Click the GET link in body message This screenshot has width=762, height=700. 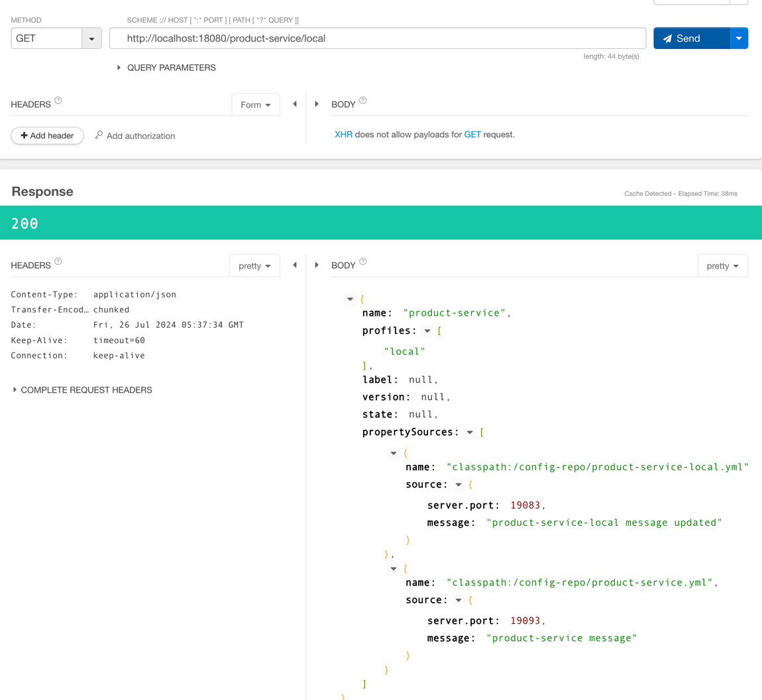pyautogui.click(x=472, y=134)
